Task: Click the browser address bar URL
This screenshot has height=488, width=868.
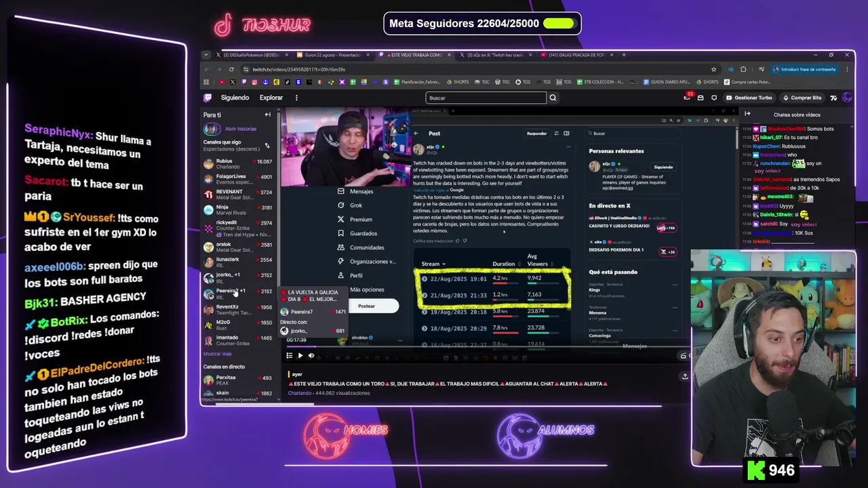Action: pos(299,69)
